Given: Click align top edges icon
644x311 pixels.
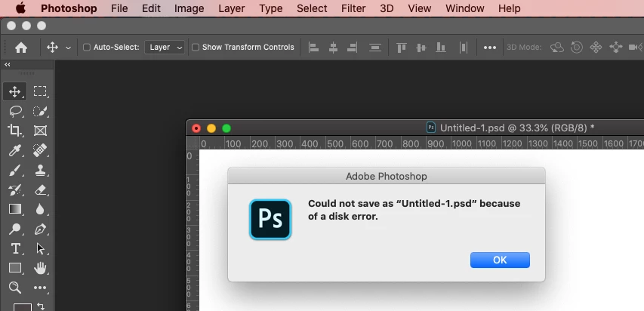Looking at the screenshot, I should tap(401, 48).
